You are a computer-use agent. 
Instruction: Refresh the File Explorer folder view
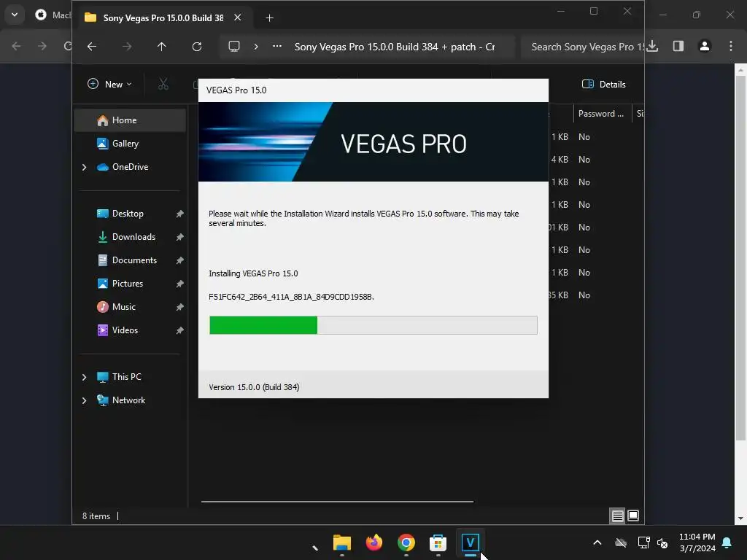click(197, 47)
